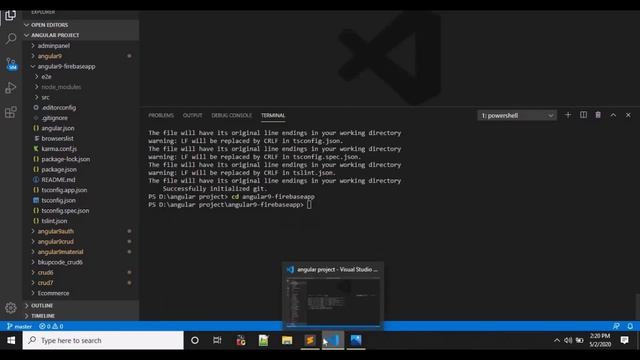
Task: Expand the crud6 folder
Action: 81,272
